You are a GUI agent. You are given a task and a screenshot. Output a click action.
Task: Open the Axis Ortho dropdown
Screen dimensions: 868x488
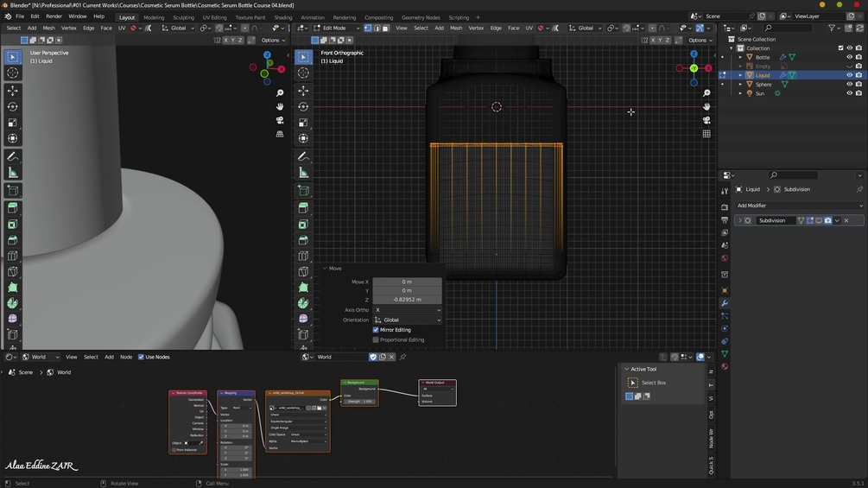coord(407,310)
